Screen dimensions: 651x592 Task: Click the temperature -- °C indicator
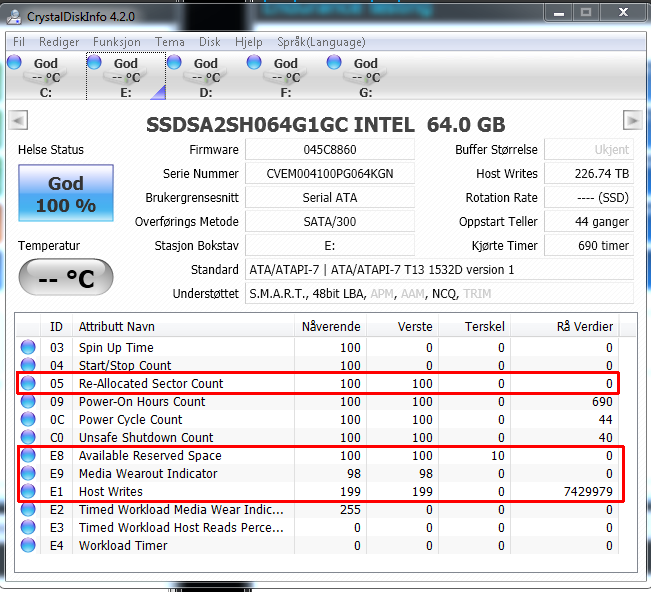[x=66, y=277]
